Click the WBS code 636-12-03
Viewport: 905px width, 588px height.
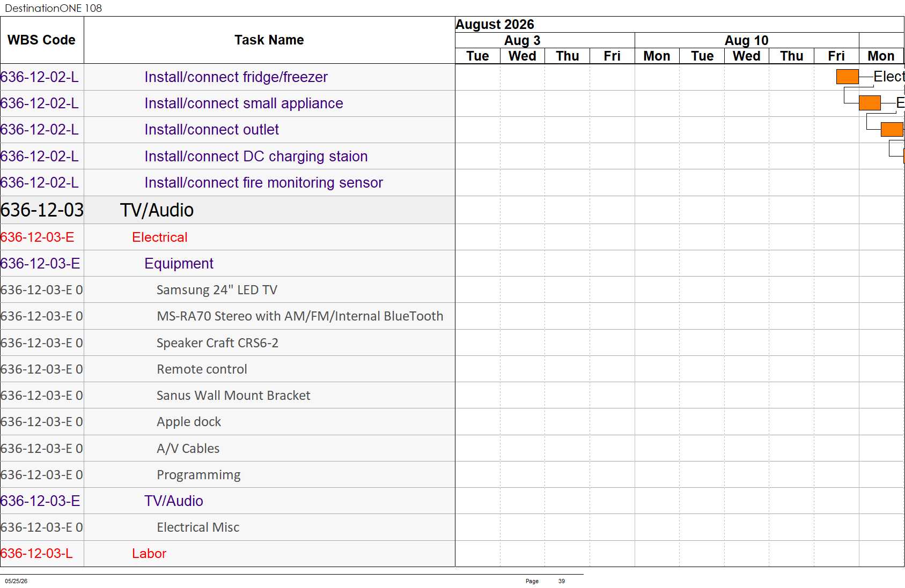[42, 210]
